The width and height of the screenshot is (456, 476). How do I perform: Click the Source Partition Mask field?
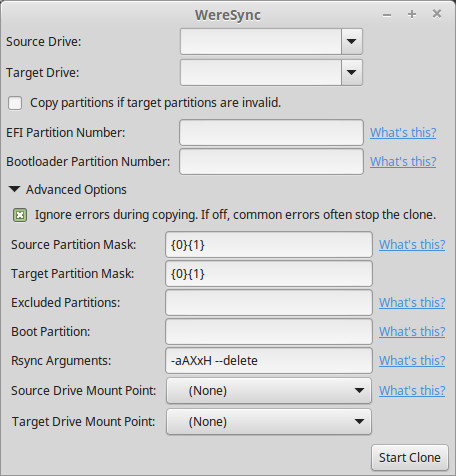click(269, 245)
